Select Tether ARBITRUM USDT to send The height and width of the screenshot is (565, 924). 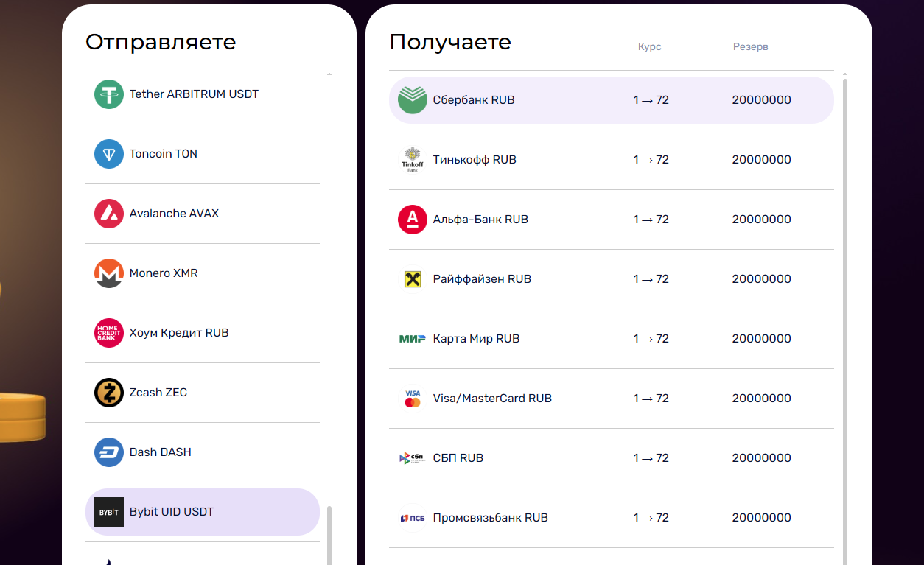pos(203,94)
